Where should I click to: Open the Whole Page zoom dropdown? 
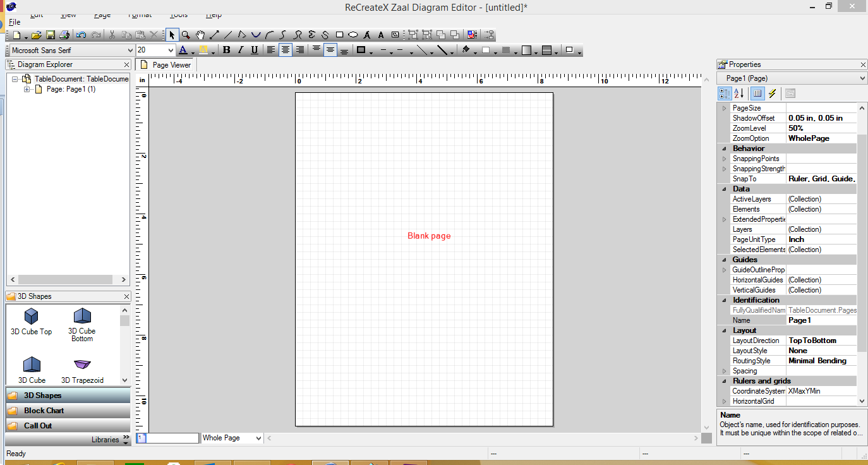coord(258,438)
